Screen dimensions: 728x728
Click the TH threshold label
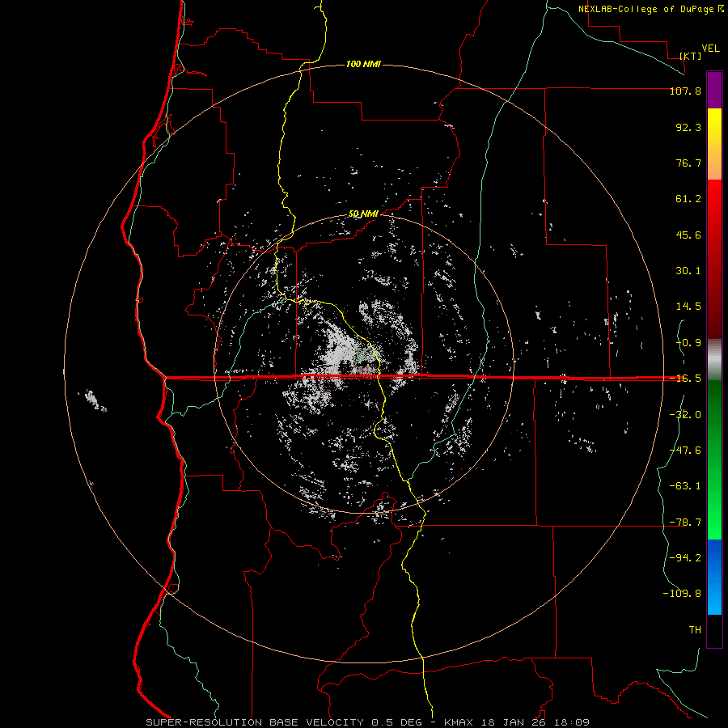click(x=695, y=630)
